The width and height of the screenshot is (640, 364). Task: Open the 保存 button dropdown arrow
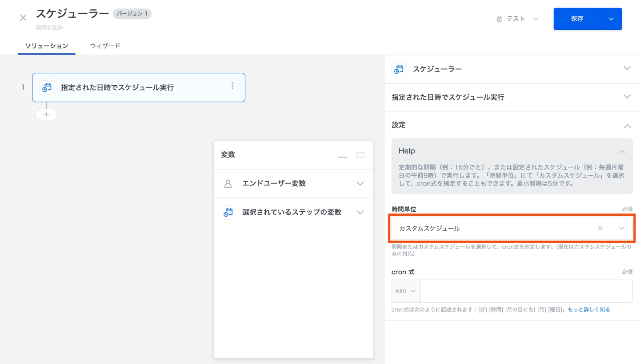tap(611, 19)
